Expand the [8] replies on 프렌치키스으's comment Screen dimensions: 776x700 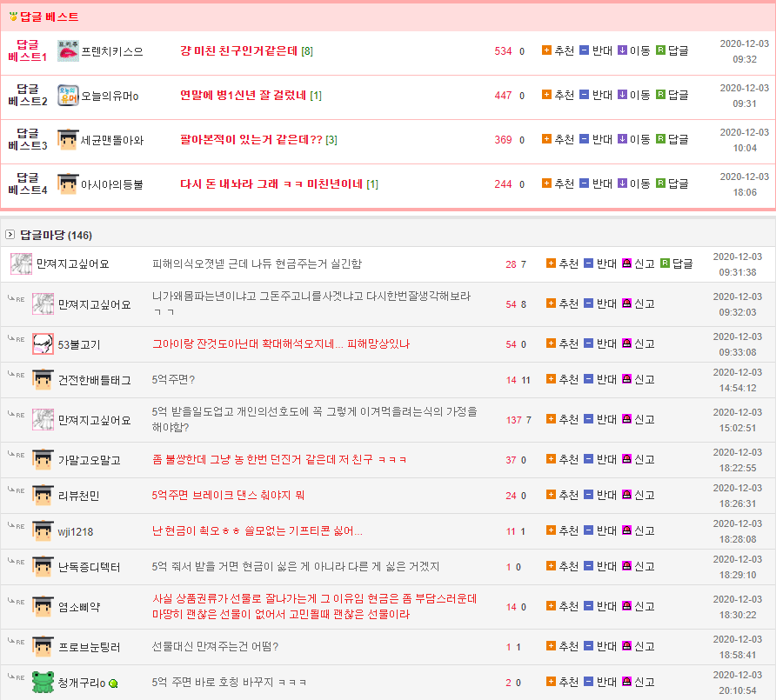(x=306, y=51)
